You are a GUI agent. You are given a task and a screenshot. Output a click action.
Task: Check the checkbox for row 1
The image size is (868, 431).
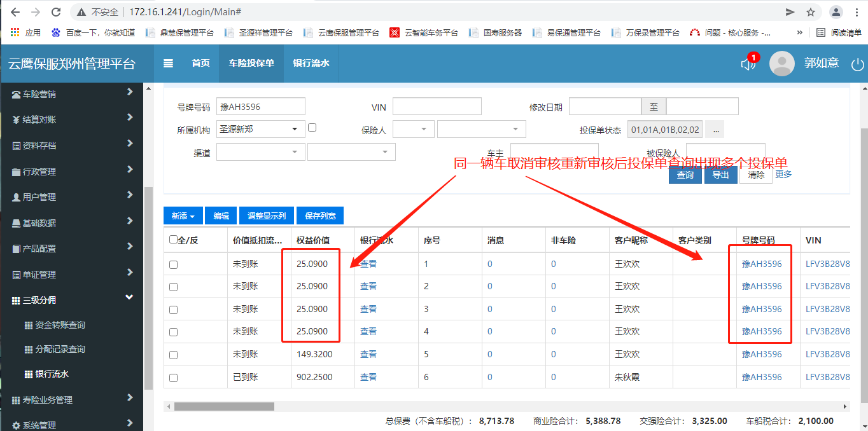pyautogui.click(x=173, y=264)
